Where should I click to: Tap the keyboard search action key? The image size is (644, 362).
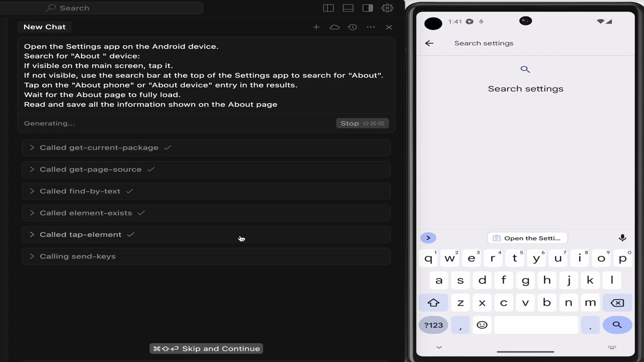[617, 325]
